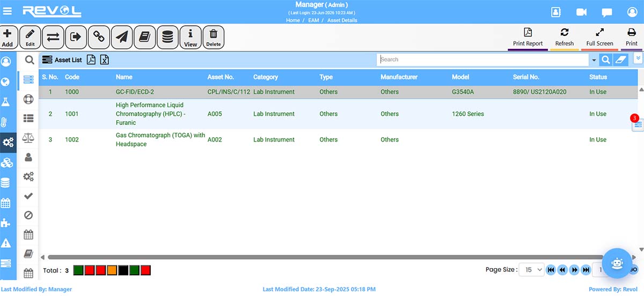The height and width of the screenshot is (296, 644).
Task: Open the lifebuoy support icon
Action: pos(28,99)
